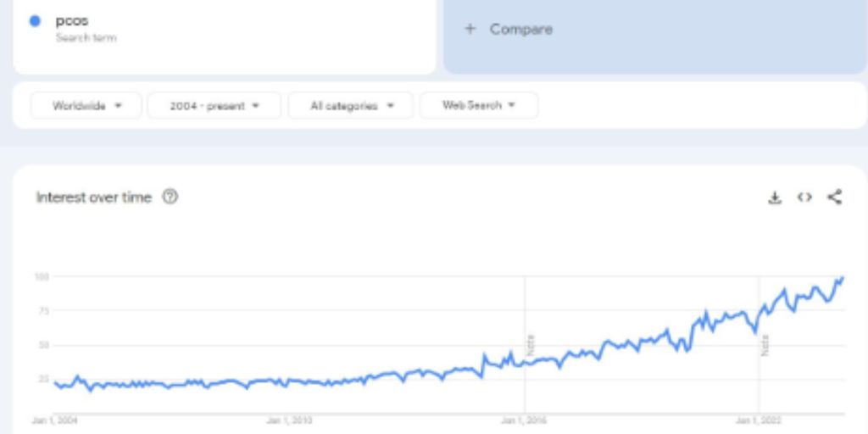Viewport: 868px width, 434px height.
Task: Click the chart line peak at 100
Action: (843, 277)
